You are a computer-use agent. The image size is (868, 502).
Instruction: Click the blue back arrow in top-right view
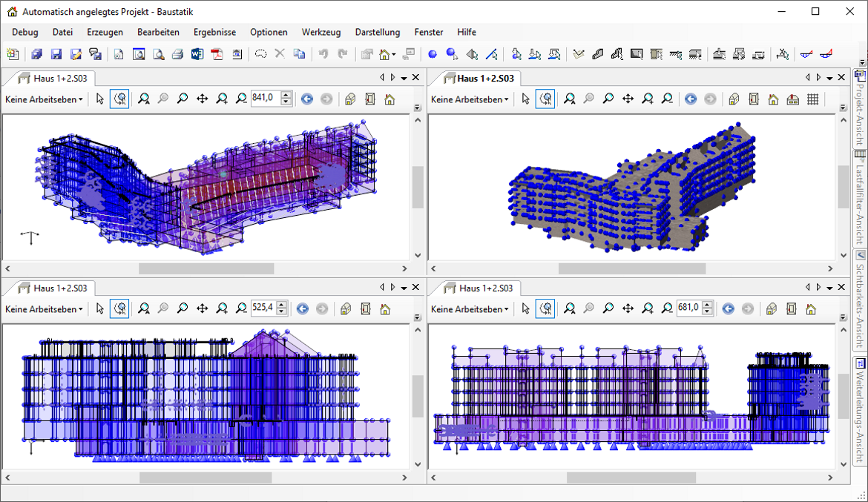click(x=690, y=99)
